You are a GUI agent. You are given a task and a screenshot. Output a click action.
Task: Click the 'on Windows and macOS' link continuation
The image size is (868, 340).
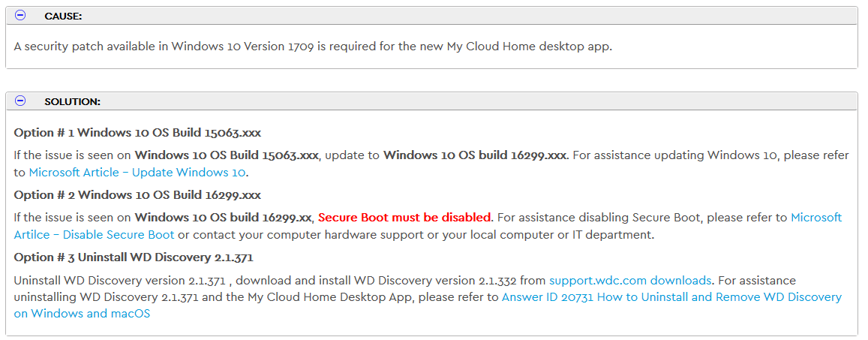82,314
